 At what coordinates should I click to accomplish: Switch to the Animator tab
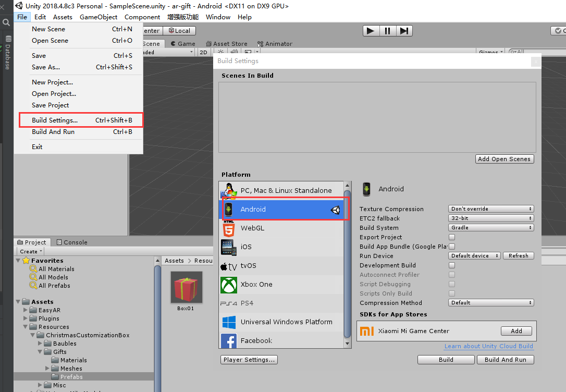275,44
